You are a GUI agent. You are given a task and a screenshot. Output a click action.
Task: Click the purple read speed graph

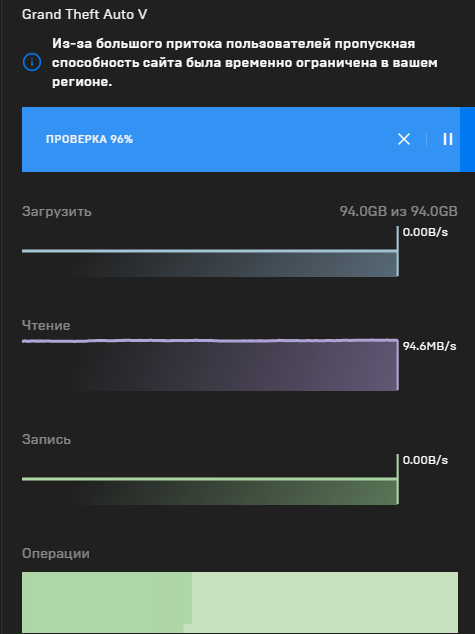pos(210,365)
